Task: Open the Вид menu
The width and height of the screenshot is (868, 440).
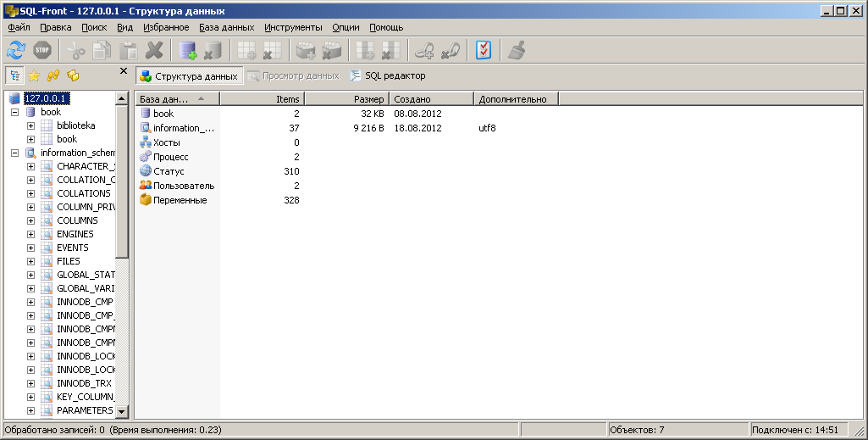Action: [x=125, y=27]
